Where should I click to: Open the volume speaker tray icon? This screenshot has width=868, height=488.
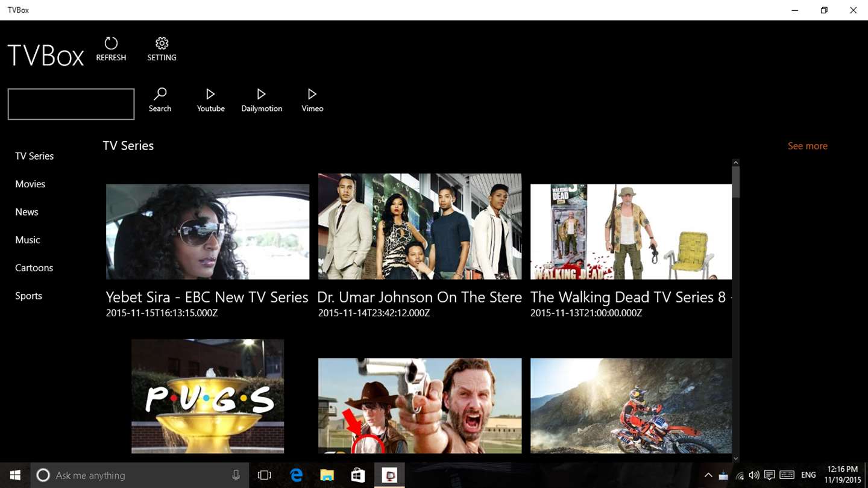(x=754, y=475)
